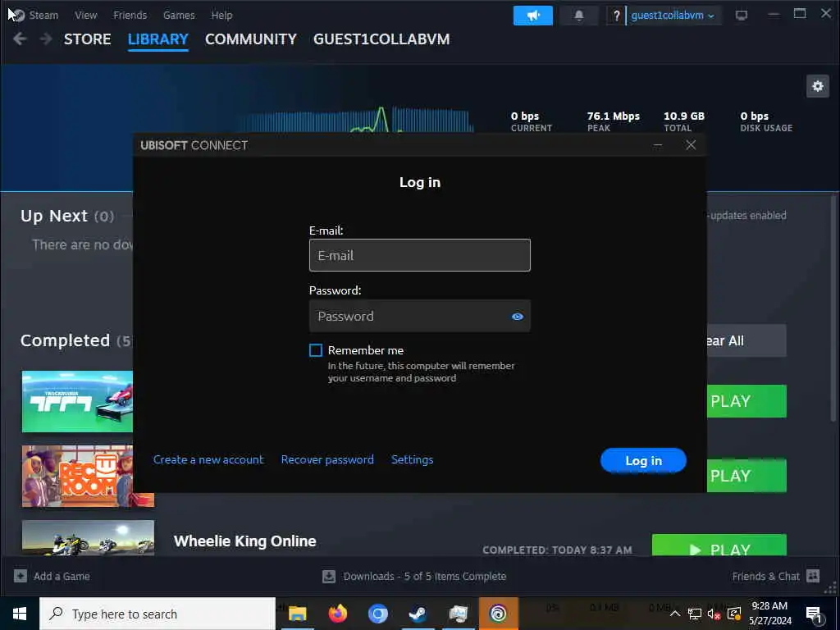Click the Steam taskbar icon
This screenshot has height=630, width=840.
418,614
